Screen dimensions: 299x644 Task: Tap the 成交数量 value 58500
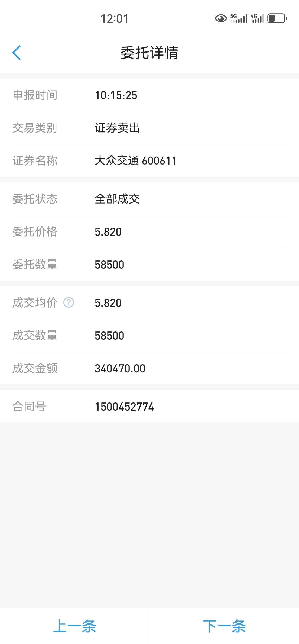[109, 336]
